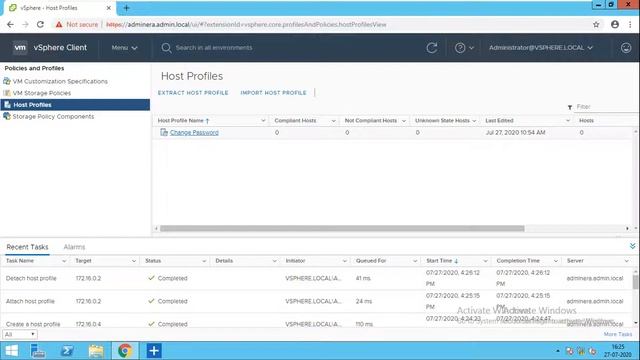Go back in the browser
Screen dimensions: 640x360
pyautogui.click(x=10, y=24)
